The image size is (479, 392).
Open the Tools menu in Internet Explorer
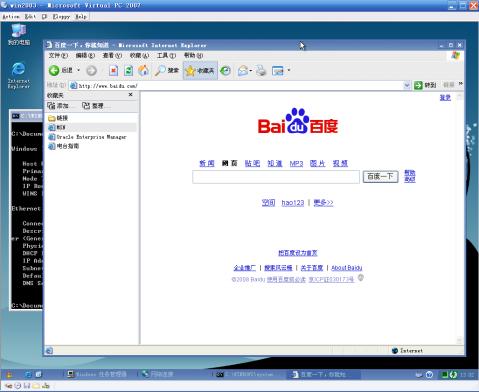click(x=166, y=55)
